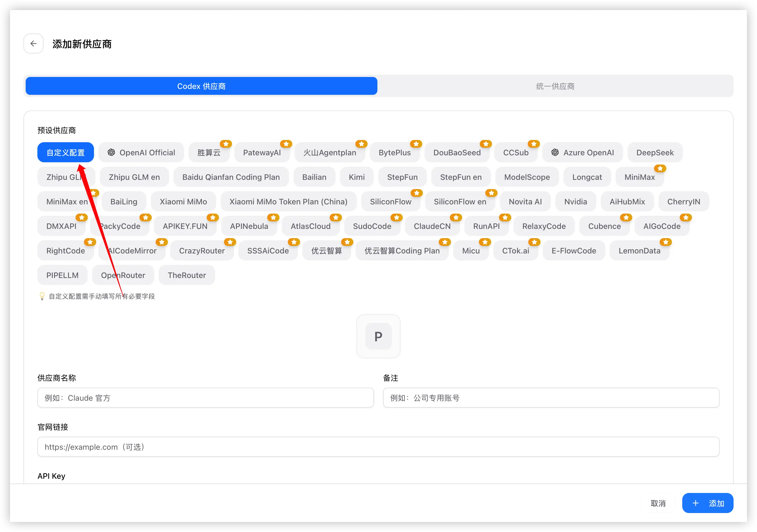757x532 pixels.
Task: Choose the SiliconFlow preset
Action: coord(391,201)
